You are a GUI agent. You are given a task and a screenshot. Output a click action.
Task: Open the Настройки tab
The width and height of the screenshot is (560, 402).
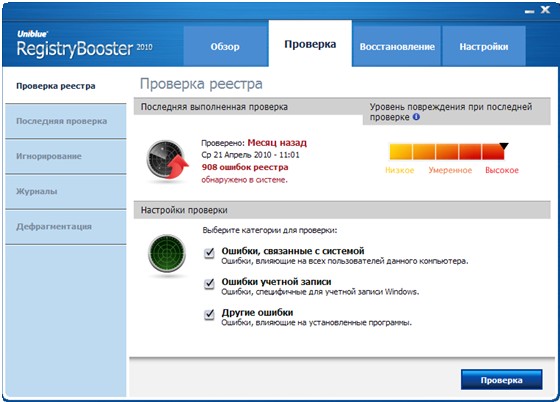(484, 46)
